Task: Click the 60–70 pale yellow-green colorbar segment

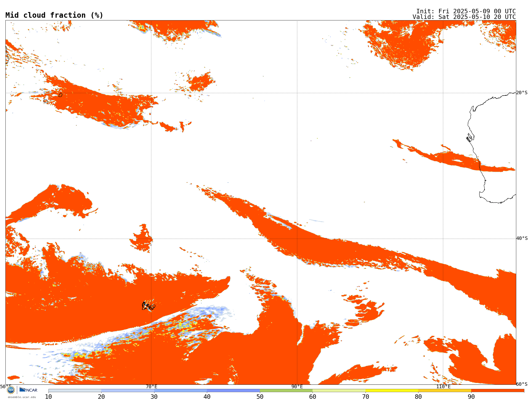Action: click(x=339, y=391)
